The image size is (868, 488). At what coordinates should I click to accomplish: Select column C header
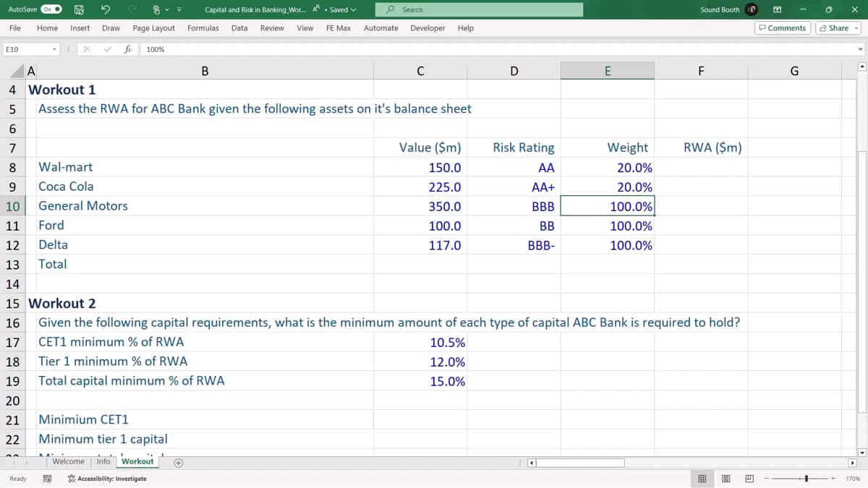click(420, 71)
